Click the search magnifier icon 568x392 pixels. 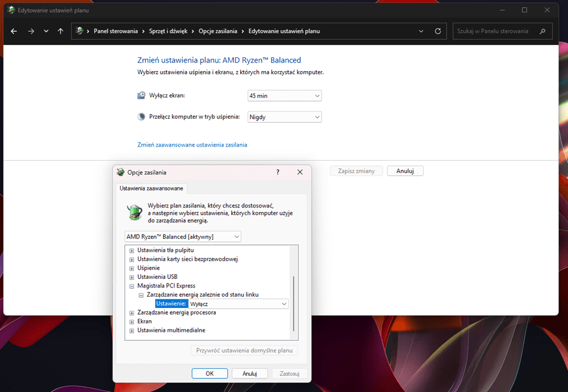coord(542,31)
